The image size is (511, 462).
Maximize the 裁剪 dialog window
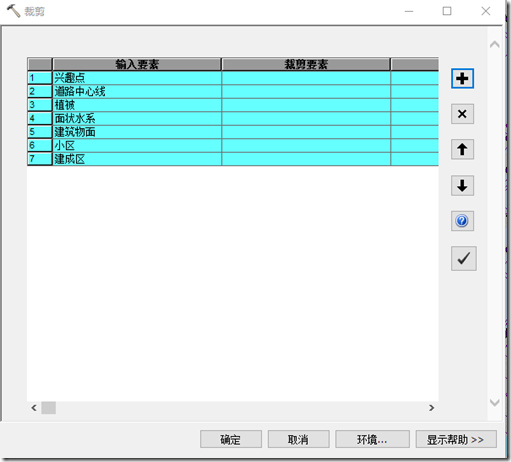tap(447, 11)
